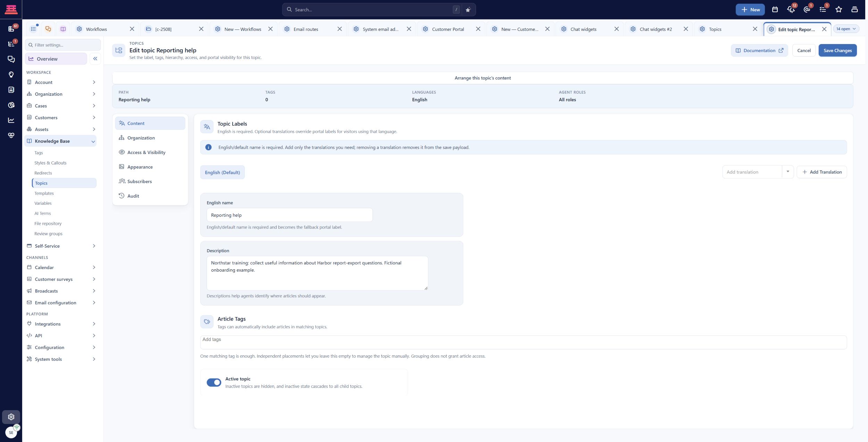Open the settings gear at bottom of left rail

coord(11,417)
